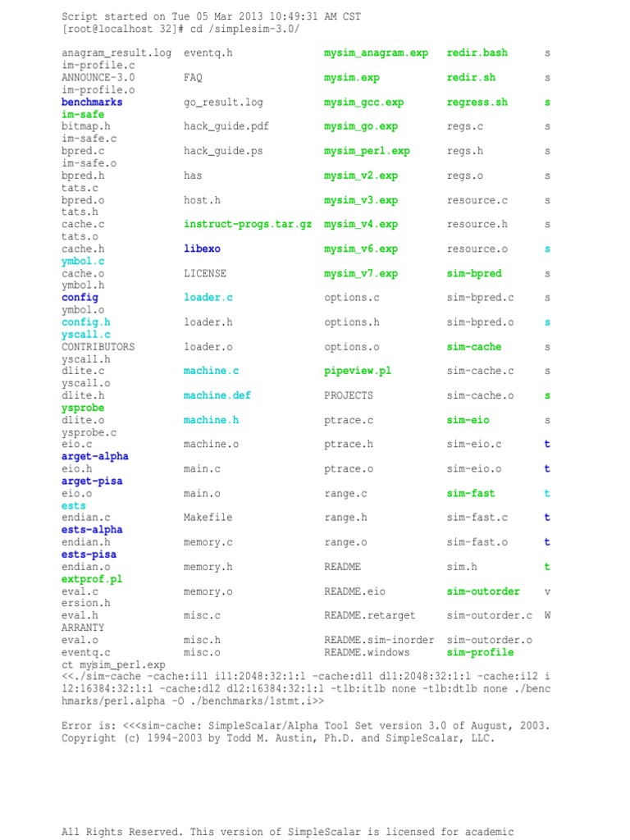The width and height of the screenshot is (630, 840).
Task: Click the file name 'machine.h'
Action: pyautogui.click(x=211, y=421)
